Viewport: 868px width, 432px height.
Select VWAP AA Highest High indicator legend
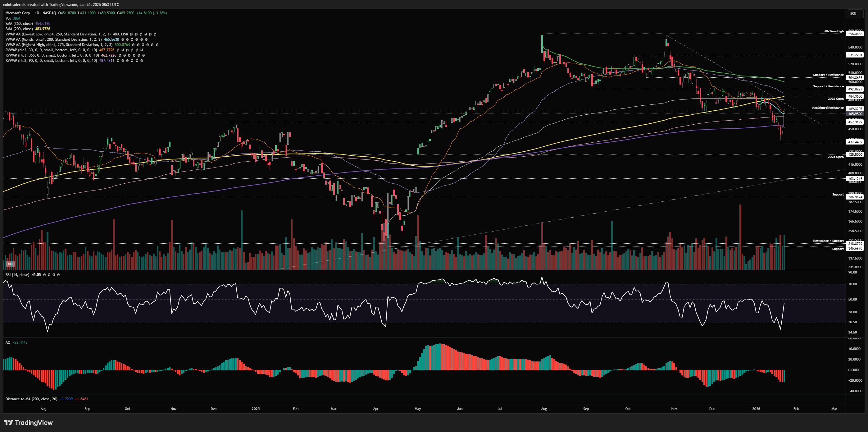[59, 45]
